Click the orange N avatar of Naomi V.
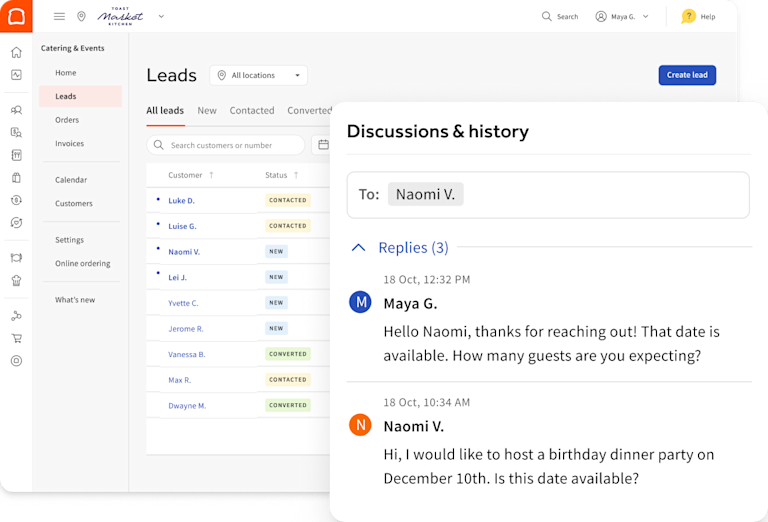Viewport: 768px width, 522px height. (x=360, y=425)
